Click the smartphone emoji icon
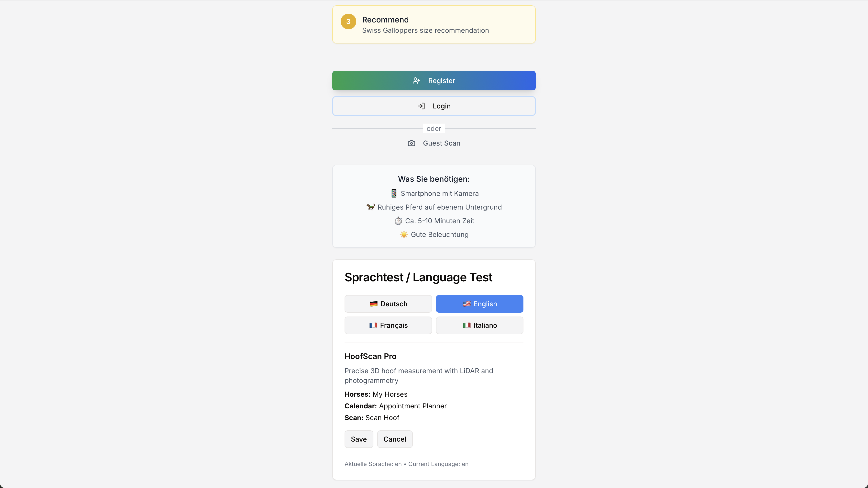 click(394, 193)
